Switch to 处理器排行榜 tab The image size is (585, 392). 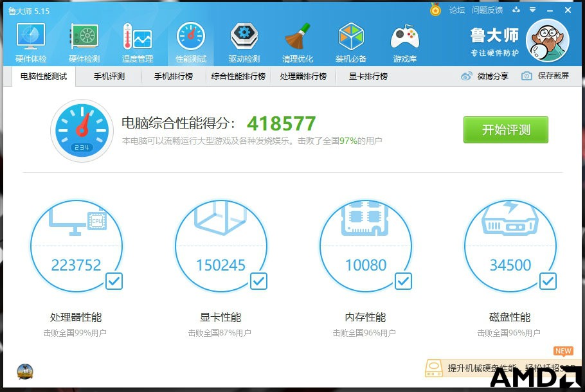[x=303, y=76]
